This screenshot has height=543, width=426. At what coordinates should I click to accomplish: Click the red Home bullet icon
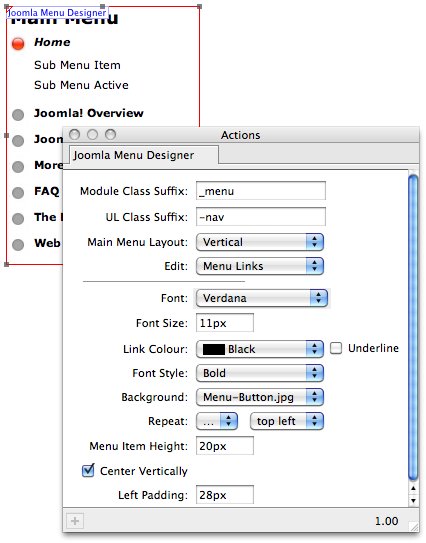pos(18,44)
